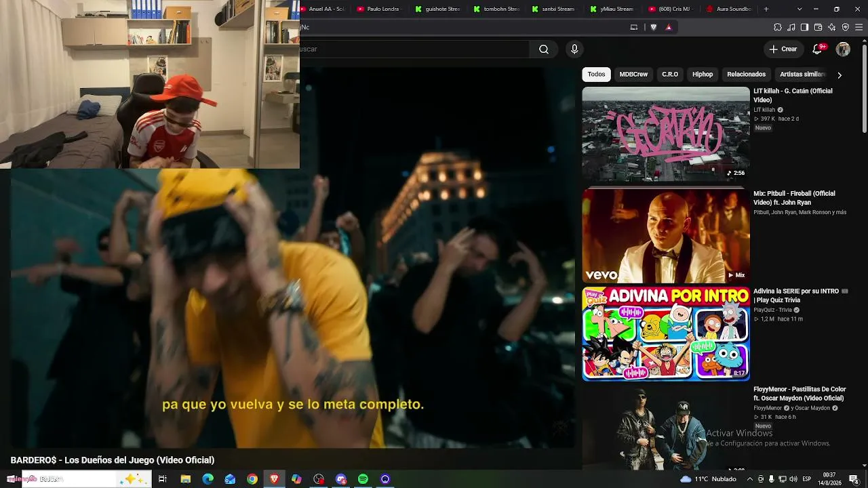Switch to the "Aura Soundbo" browser tab
This screenshot has height=488, width=868.
(x=729, y=9)
